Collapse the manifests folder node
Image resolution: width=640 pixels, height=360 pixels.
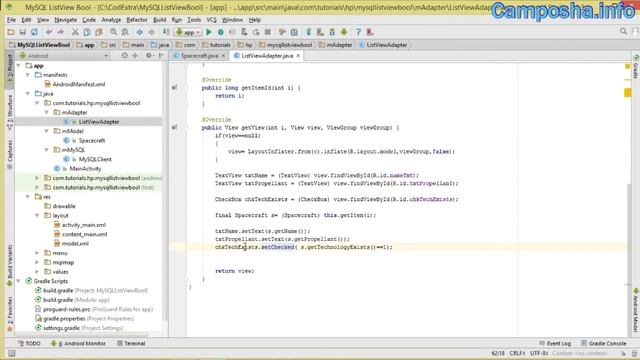tap(28, 75)
